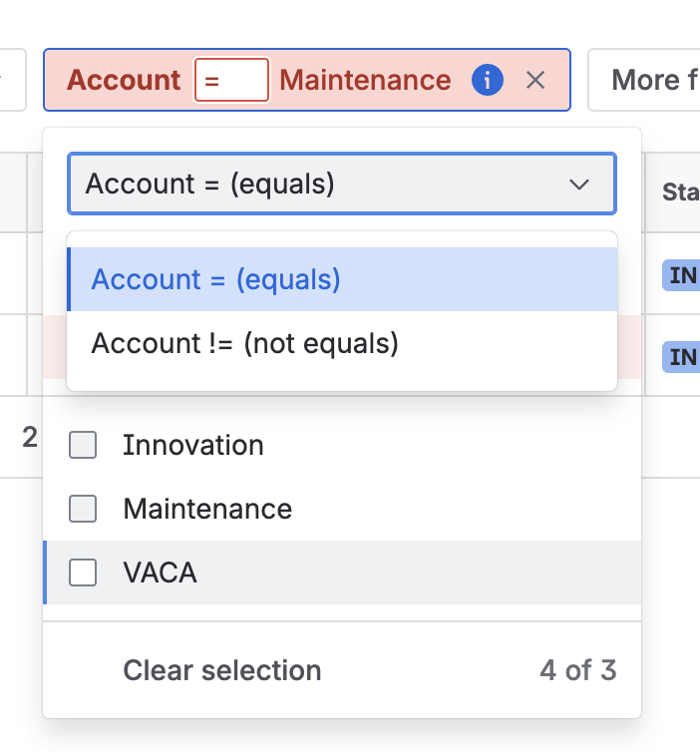The image size is (700, 752).
Task: Click the 4 of 3 counter text
Action: (577, 670)
